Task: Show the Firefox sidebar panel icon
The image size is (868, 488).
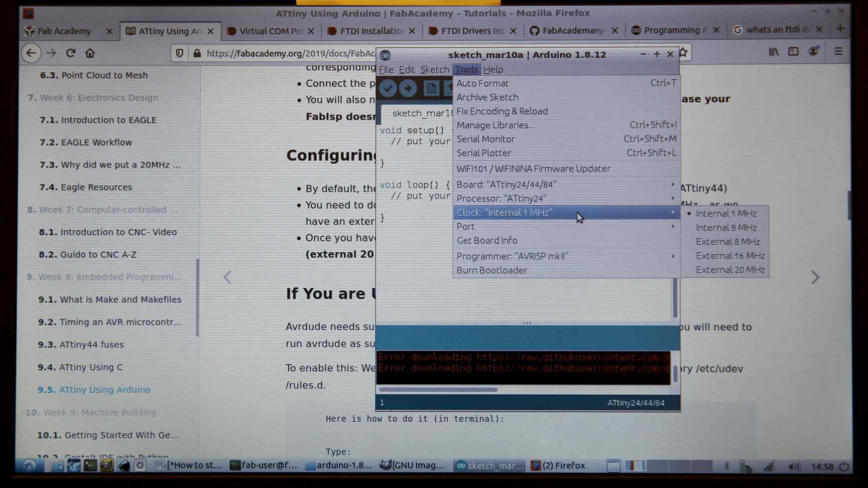Action: click(793, 51)
